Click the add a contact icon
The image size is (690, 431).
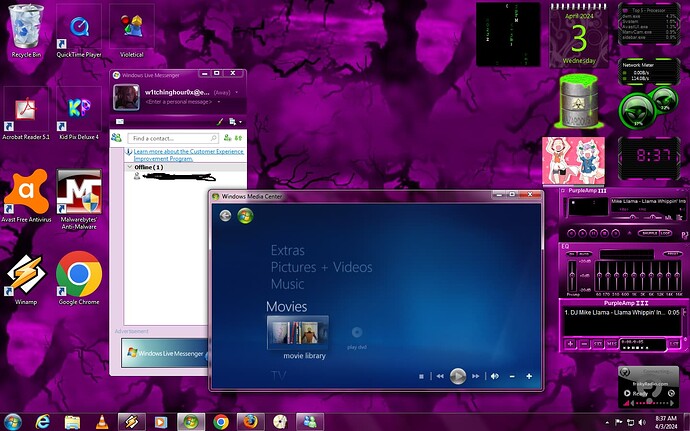coord(228,138)
